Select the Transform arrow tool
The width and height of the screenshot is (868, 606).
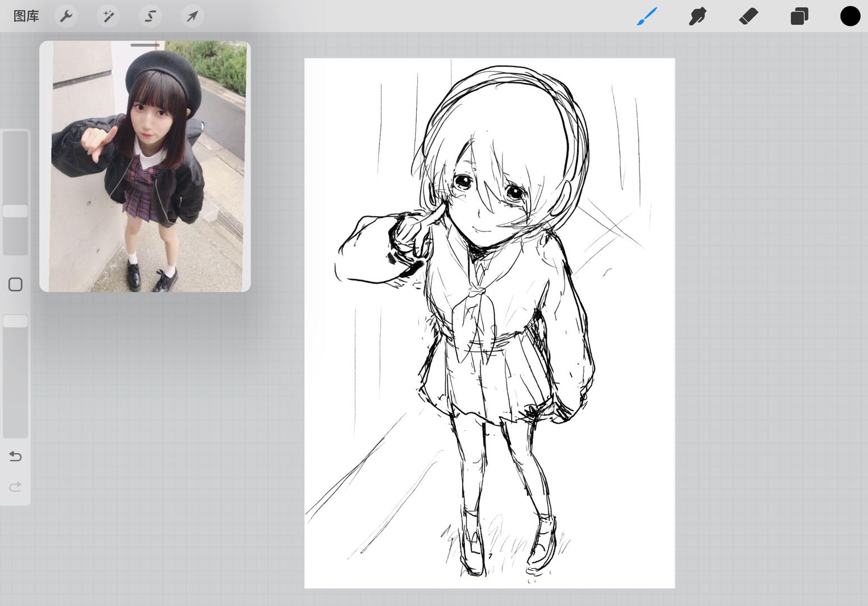192,16
